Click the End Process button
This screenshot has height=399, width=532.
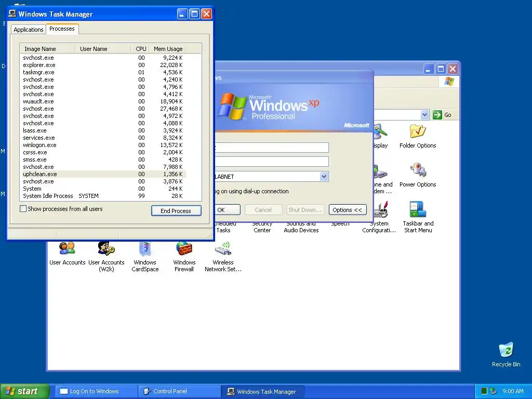[176, 211]
